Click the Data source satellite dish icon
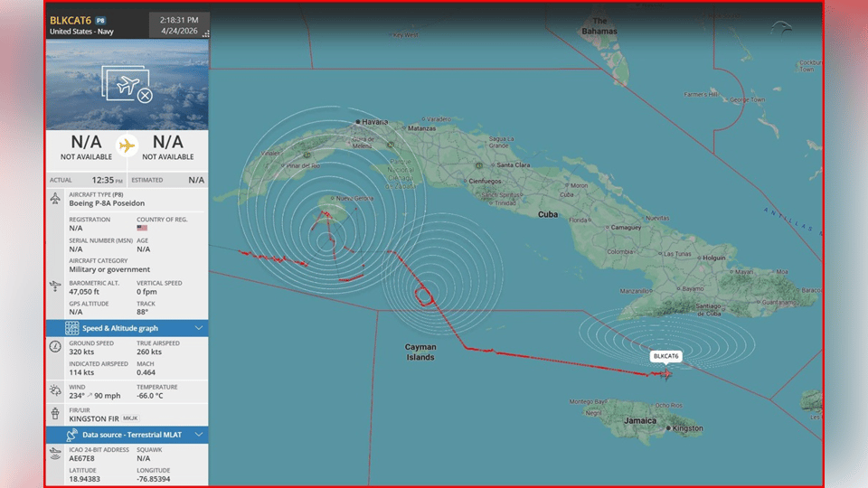The image size is (868, 488). [x=72, y=435]
